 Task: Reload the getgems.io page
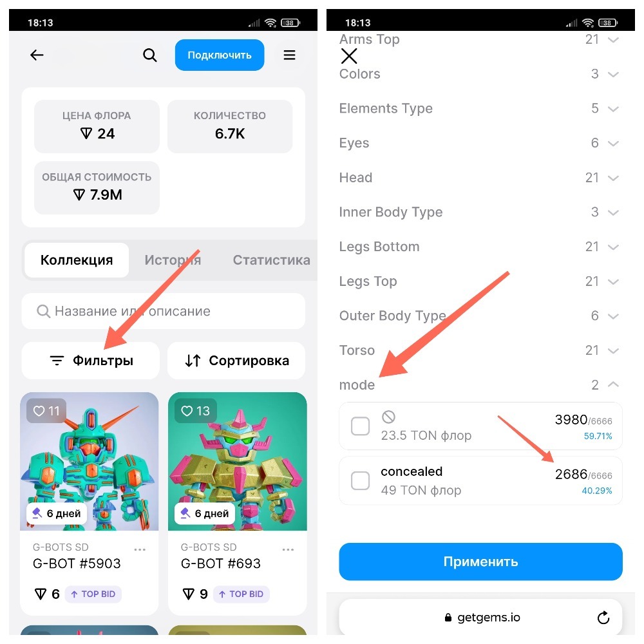[x=603, y=617]
